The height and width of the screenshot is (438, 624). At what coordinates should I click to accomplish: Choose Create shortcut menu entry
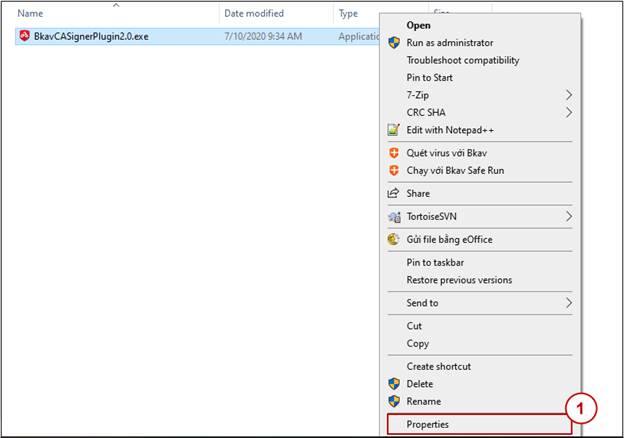tap(438, 366)
